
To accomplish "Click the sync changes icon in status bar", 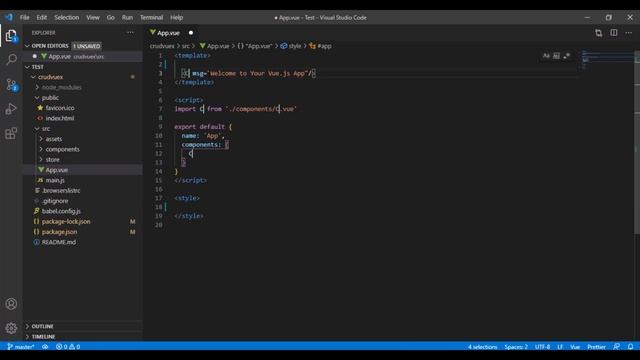I will click(45, 347).
